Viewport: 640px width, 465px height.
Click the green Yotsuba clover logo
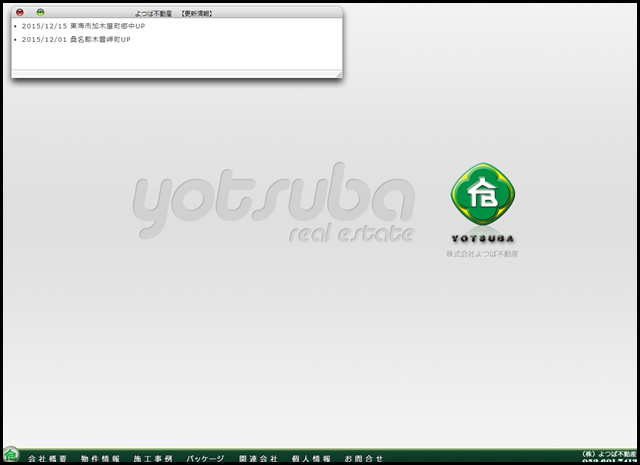point(482,195)
